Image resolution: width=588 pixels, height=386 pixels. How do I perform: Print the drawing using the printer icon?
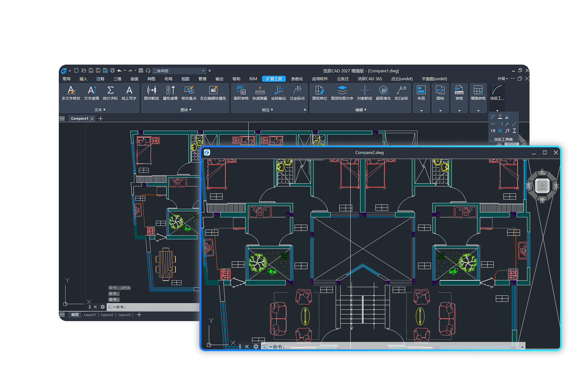pos(112,71)
